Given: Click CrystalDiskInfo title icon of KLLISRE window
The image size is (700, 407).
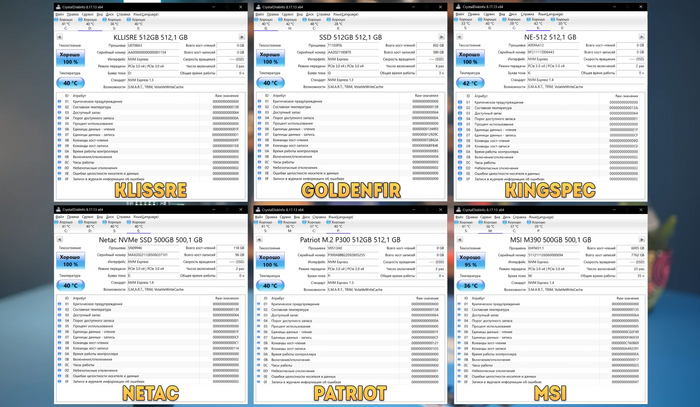Looking at the screenshot, I should [x=58, y=7].
